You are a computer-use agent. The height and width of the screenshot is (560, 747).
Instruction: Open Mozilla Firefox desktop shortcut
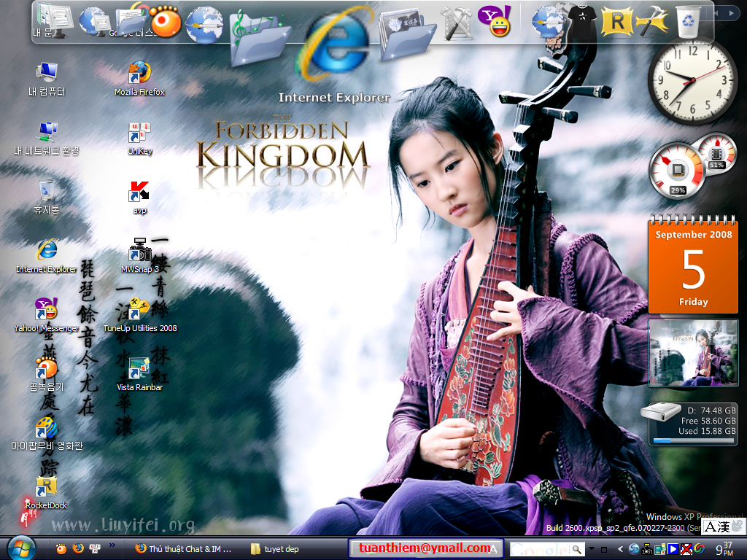139,79
